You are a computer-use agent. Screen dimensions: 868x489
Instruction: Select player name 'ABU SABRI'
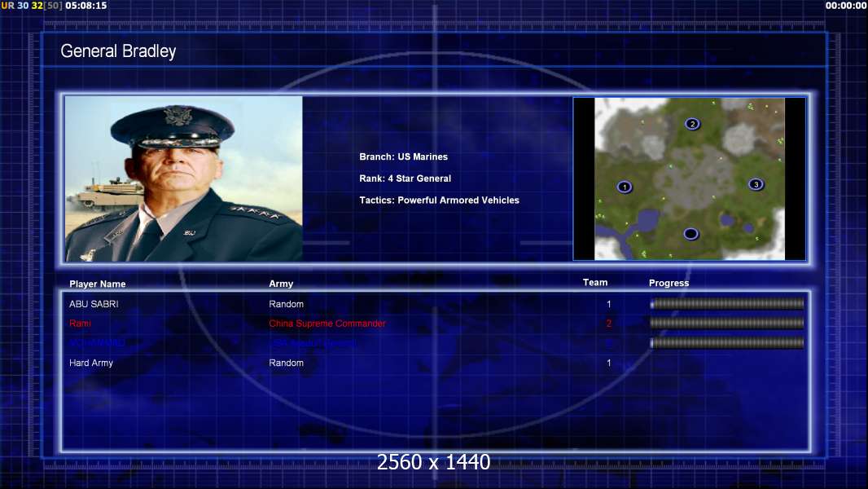pos(94,304)
